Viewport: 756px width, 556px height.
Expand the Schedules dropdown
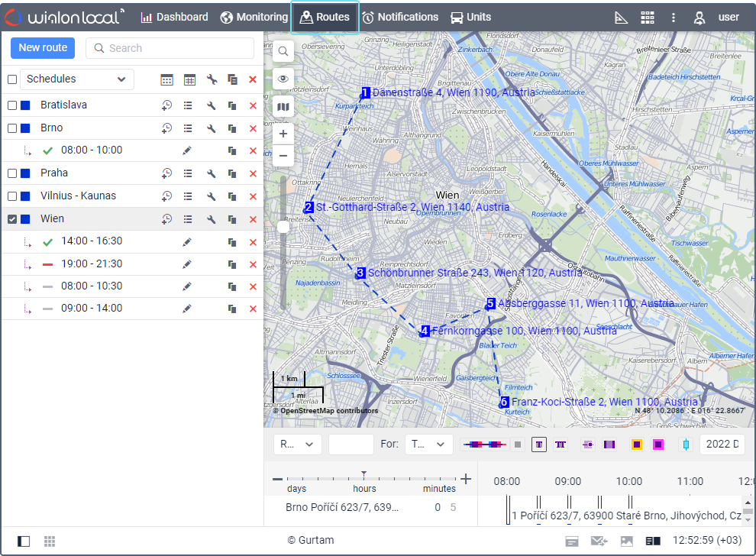click(77, 79)
